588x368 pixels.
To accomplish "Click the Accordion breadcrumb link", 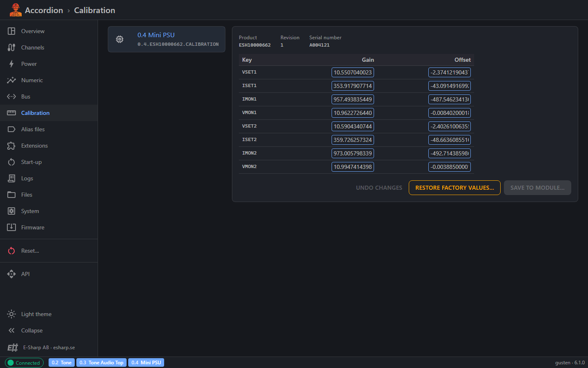I will pyautogui.click(x=44, y=10).
